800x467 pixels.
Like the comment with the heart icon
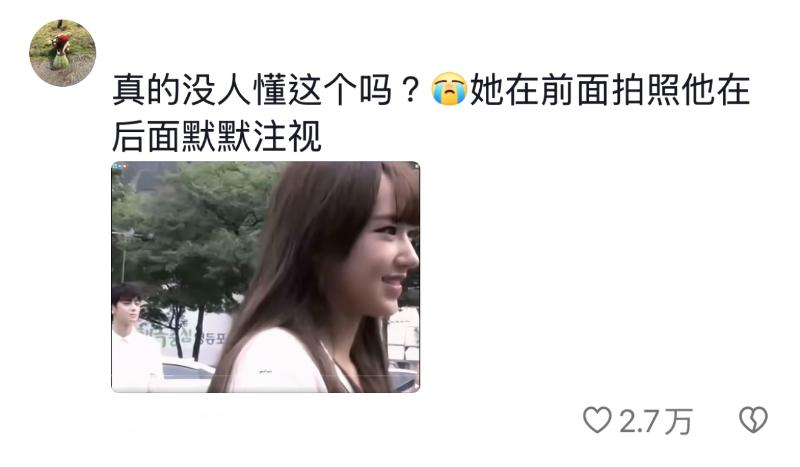click(x=597, y=420)
